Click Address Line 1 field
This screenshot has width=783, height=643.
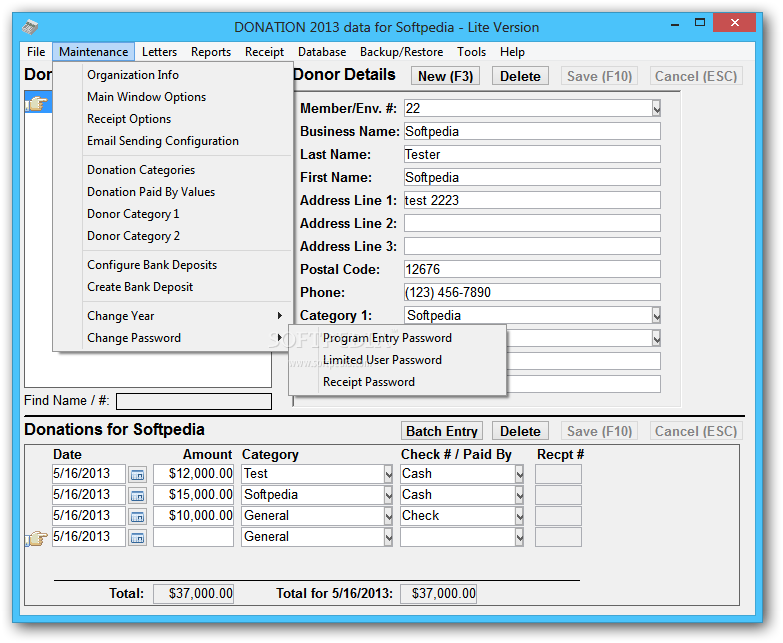coord(532,200)
